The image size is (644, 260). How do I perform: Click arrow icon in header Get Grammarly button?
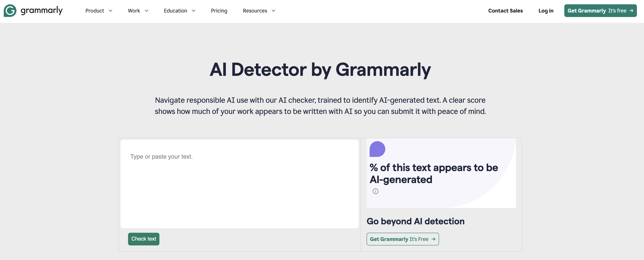click(x=631, y=10)
